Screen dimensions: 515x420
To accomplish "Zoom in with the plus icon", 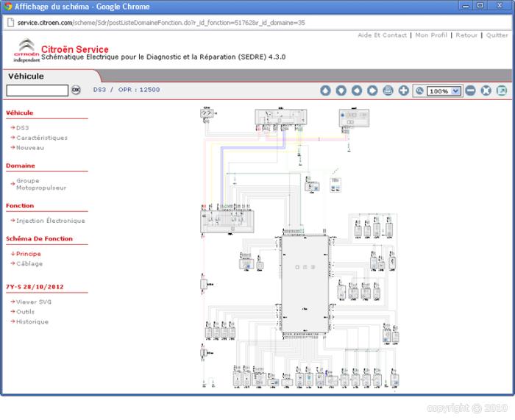I will coord(404,90).
